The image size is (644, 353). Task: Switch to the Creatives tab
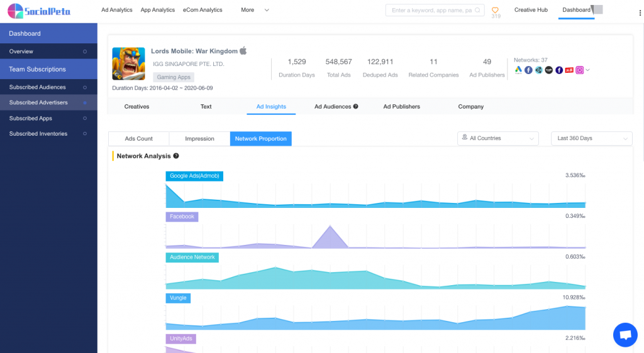pos(136,107)
